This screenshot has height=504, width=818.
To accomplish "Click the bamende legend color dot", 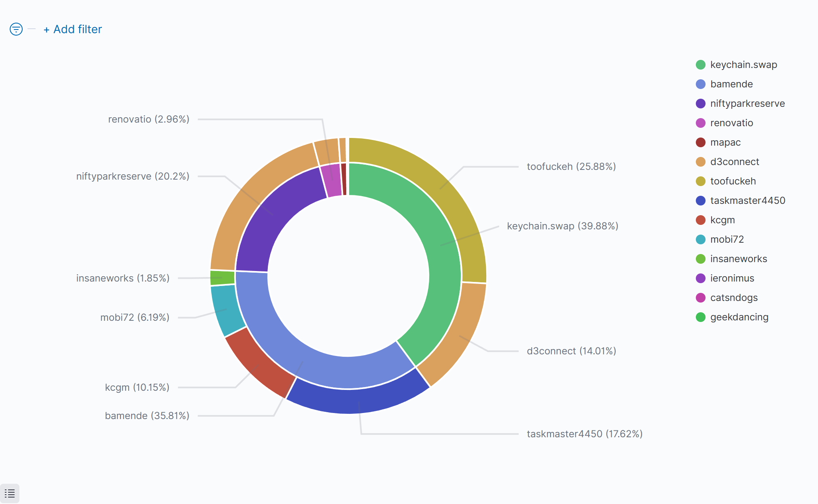I will coord(701,84).
